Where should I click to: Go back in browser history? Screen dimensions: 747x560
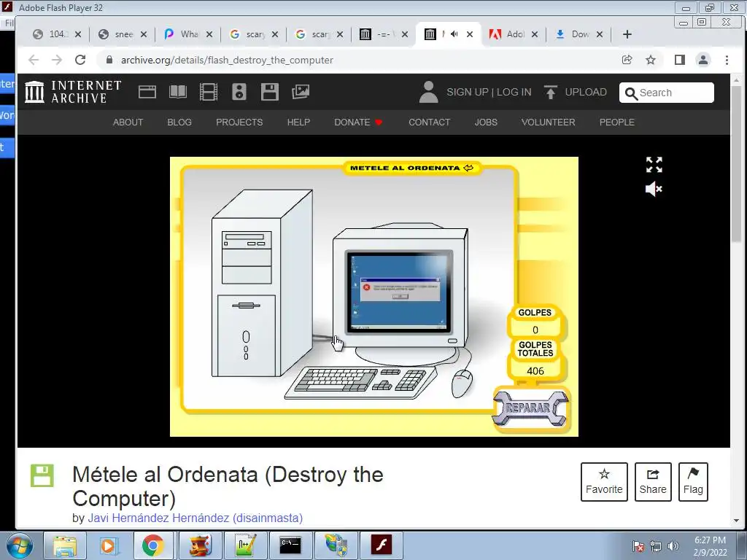tap(34, 60)
